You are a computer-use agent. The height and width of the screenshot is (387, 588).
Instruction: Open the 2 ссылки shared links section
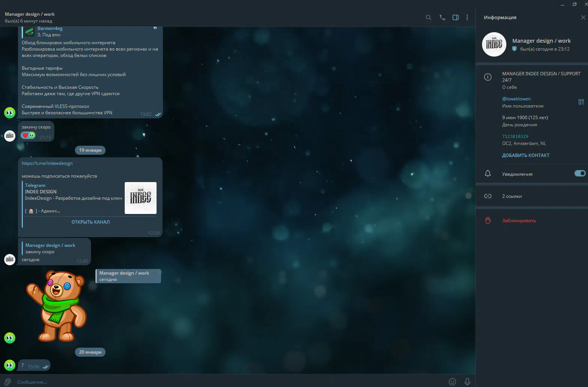[512, 196]
